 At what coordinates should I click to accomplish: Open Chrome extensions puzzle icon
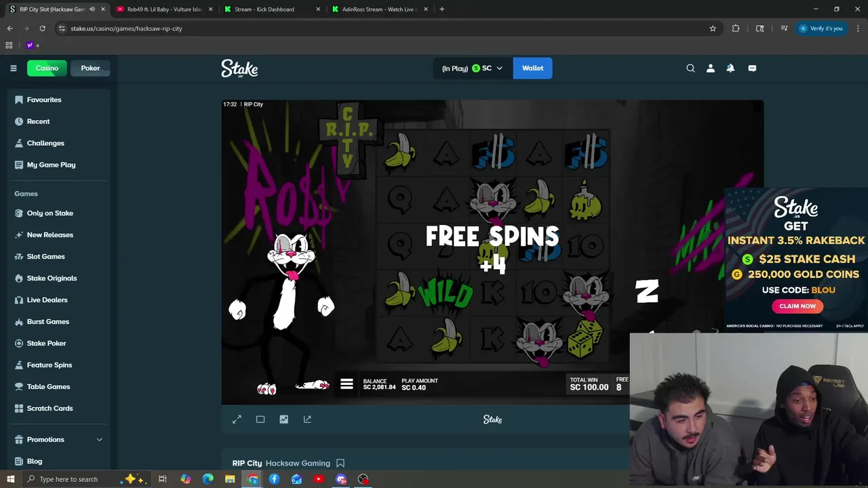tap(736, 28)
